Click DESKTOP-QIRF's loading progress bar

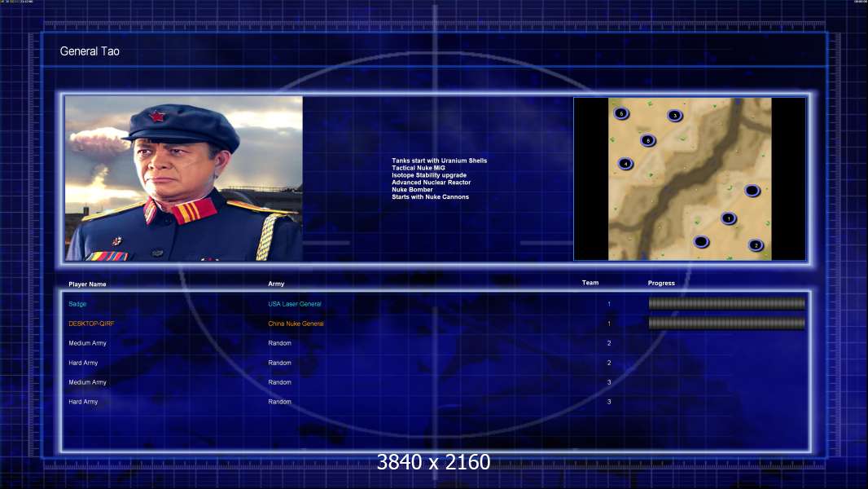pos(726,324)
